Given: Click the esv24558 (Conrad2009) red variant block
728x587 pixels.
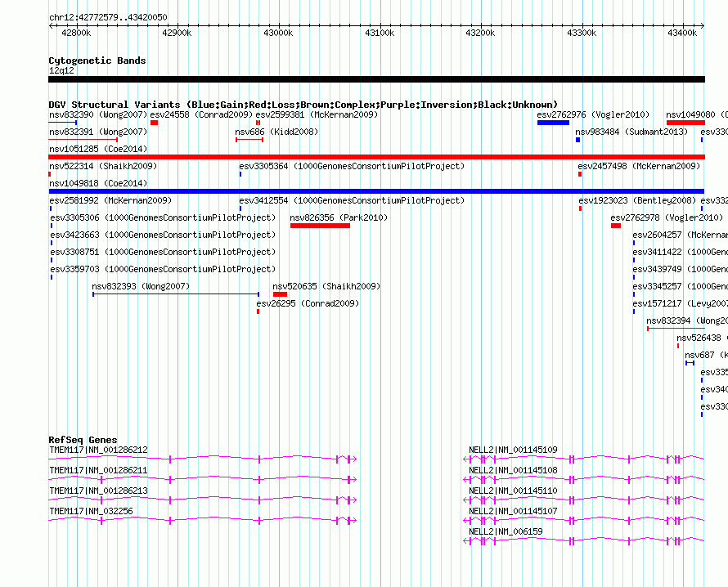Looking at the screenshot, I should point(154,123).
